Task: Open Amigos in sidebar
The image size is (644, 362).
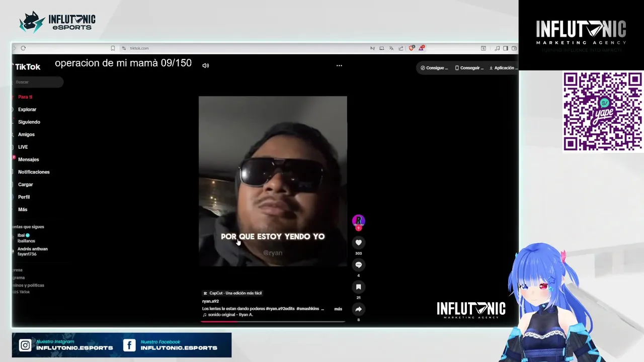Action: 26,134
